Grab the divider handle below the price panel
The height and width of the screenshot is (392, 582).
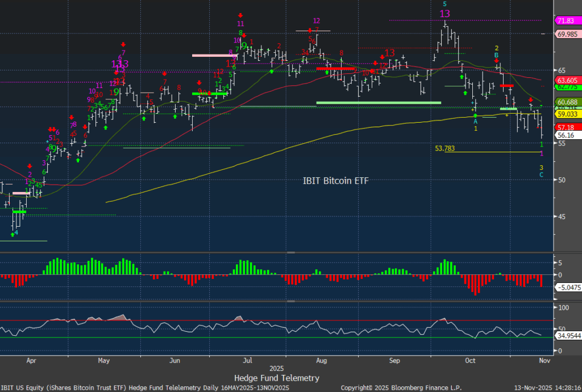tap(291, 252)
